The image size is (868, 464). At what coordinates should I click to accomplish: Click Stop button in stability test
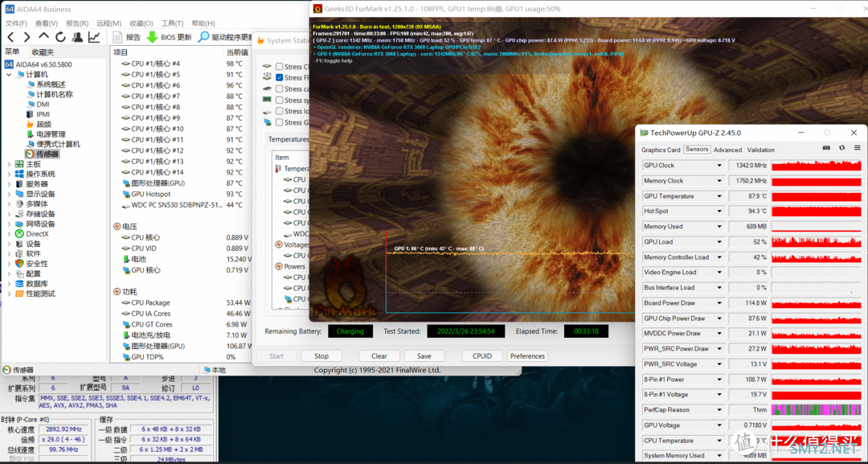pos(321,356)
